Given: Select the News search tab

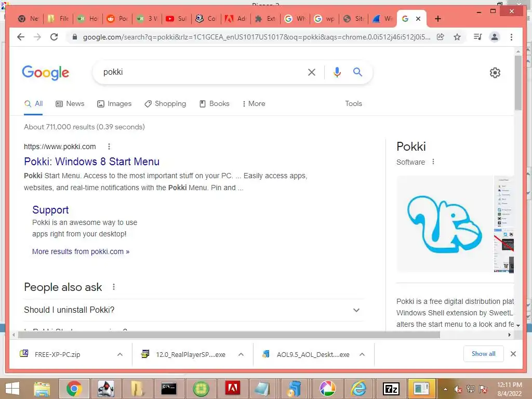Looking at the screenshot, I should point(70,104).
